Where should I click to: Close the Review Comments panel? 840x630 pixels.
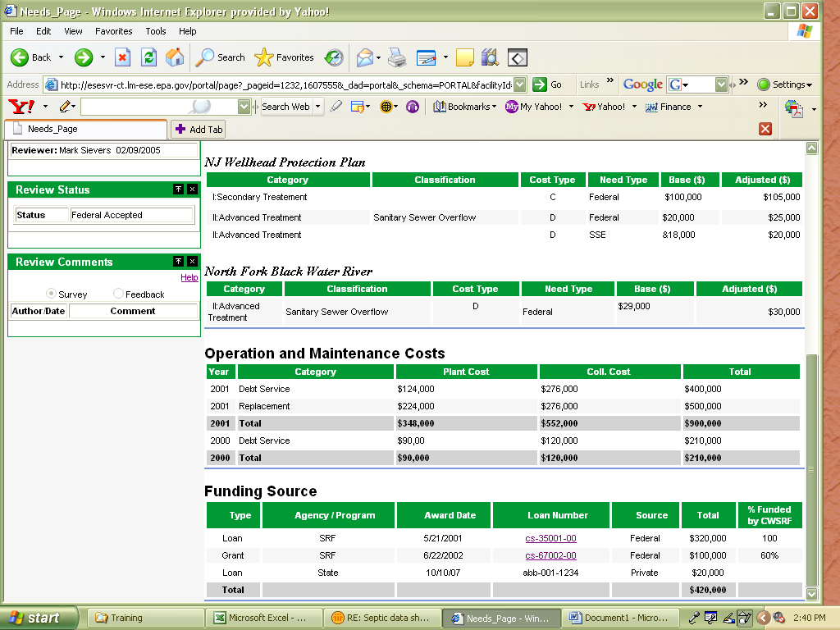[192, 262]
